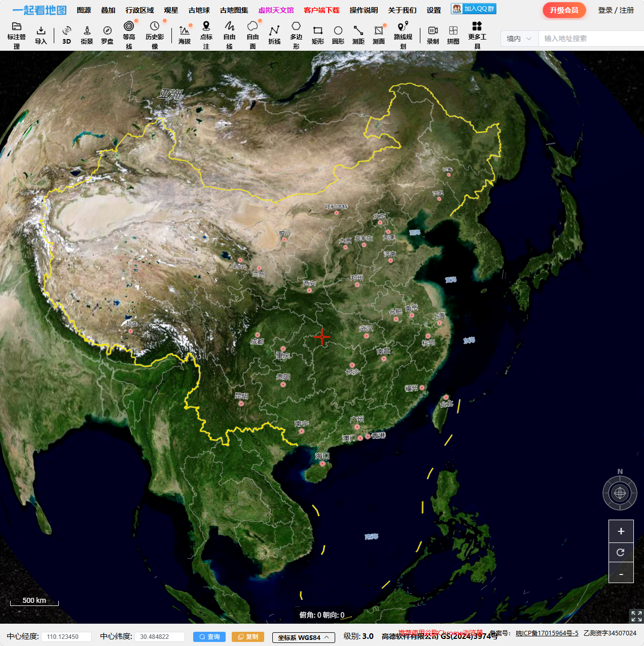
Task: Open the 图源 map source menu
Action: [84, 10]
